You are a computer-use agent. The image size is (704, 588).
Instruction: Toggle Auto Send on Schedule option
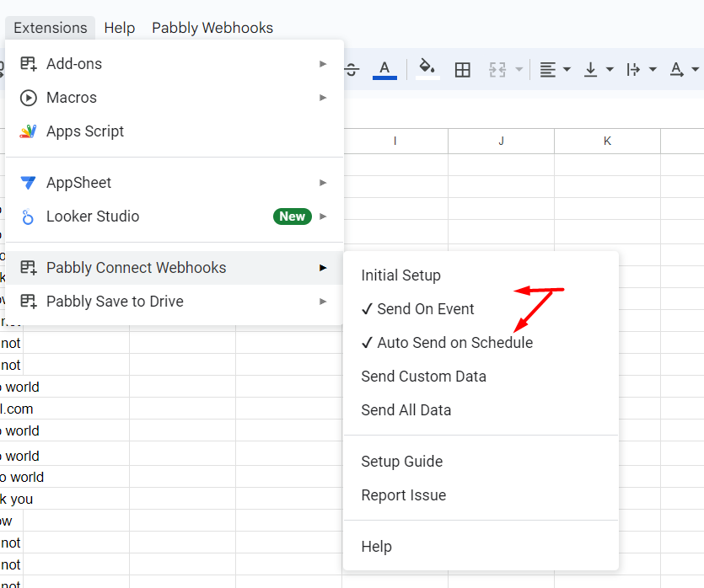(x=481, y=342)
